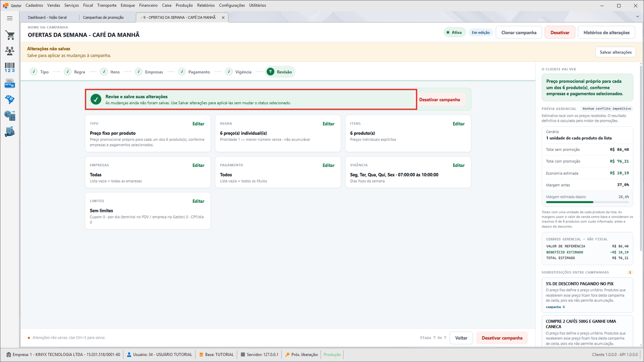This screenshot has height=362, width=644.
Task: Go to the Tipo step
Action: pyautogui.click(x=39, y=72)
